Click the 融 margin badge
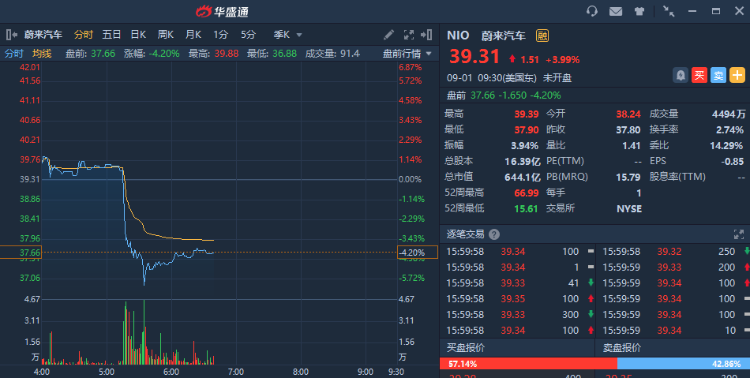750x378 pixels. coord(542,35)
